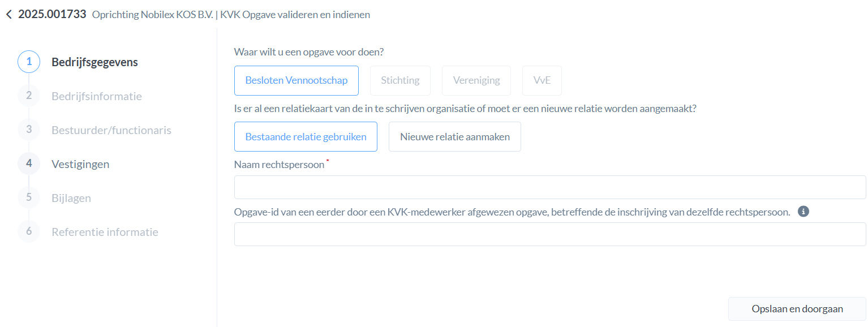Image resolution: width=868 pixels, height=327 pixels.
Task: Select Nieuwe relatie aanmaken
Action: point(454,137)
